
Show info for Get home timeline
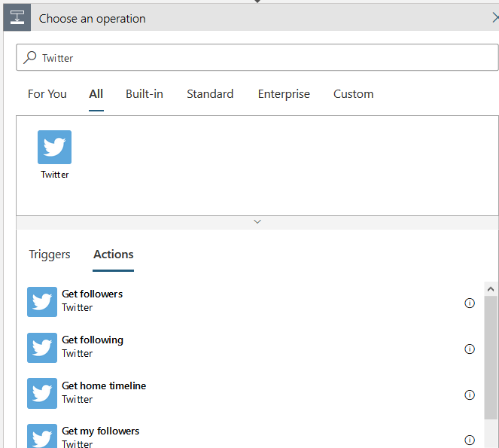pyautogui.click(x=470, y=395)
